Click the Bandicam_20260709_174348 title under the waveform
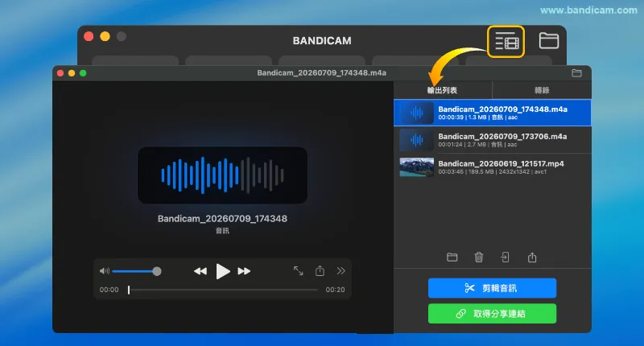Viewport: 644px width, 346px height. [223, 219]
